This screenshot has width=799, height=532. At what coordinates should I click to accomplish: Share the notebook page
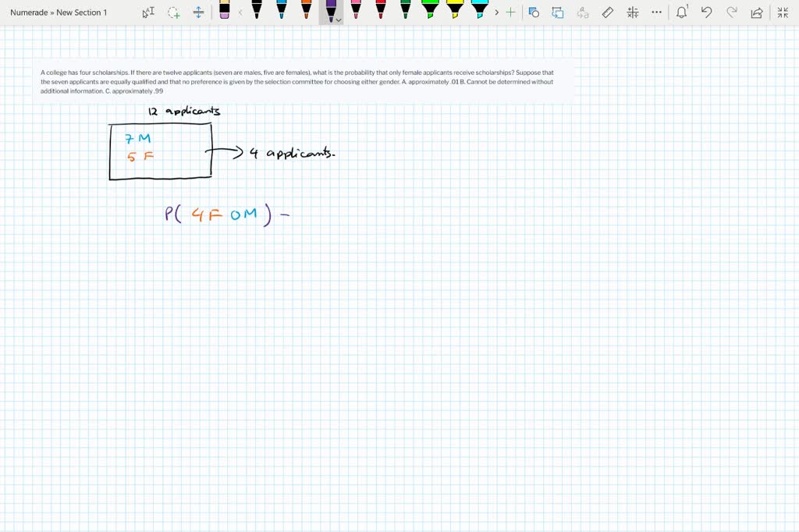[757, 12]
